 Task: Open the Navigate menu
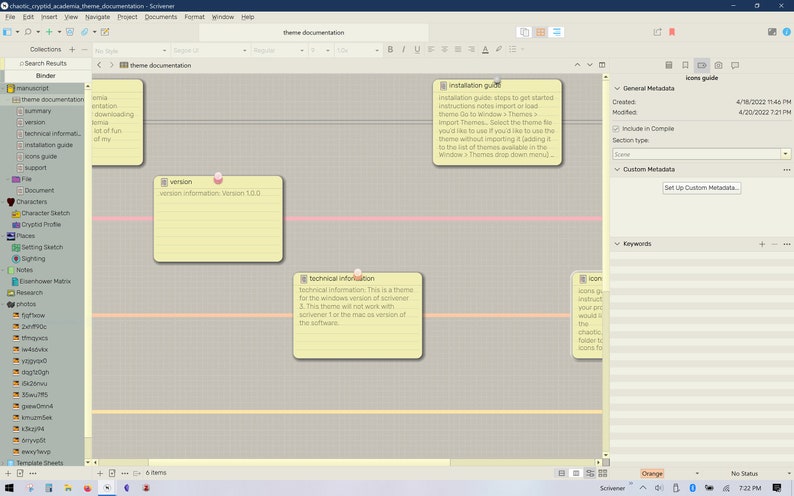pos(97,17)
